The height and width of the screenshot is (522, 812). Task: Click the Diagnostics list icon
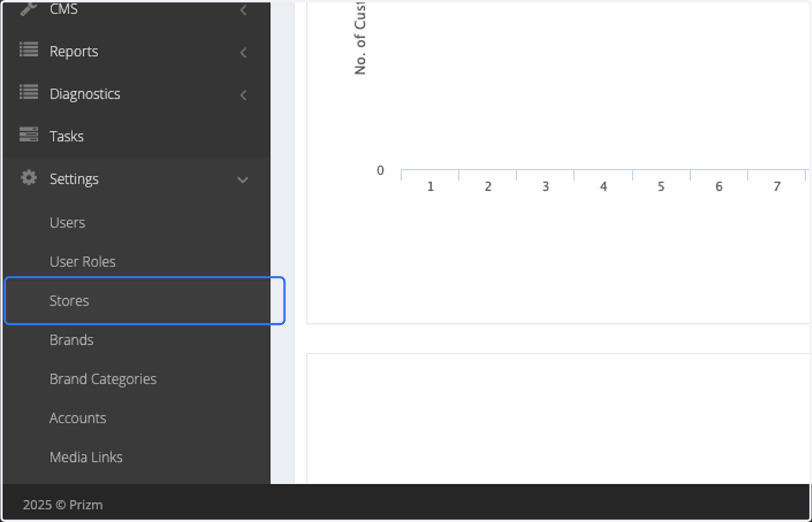(x=28, y=93)
